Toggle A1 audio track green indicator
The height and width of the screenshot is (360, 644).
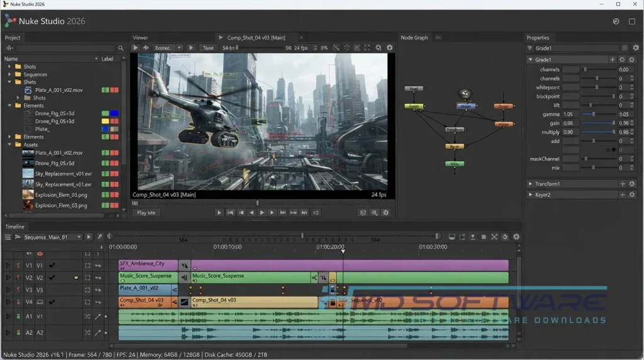18,317
